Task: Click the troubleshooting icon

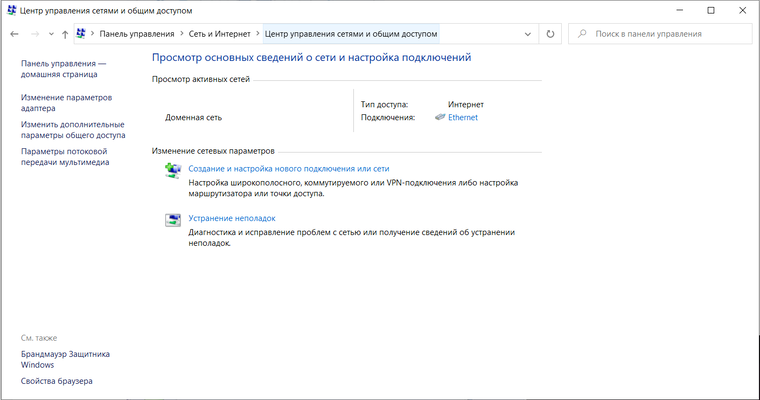Action: point(173,219)
